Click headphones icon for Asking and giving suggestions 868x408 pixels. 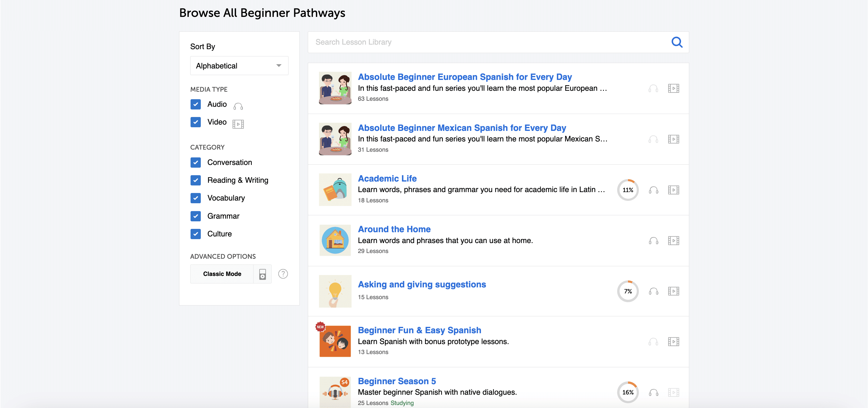[x=653, y=291]
